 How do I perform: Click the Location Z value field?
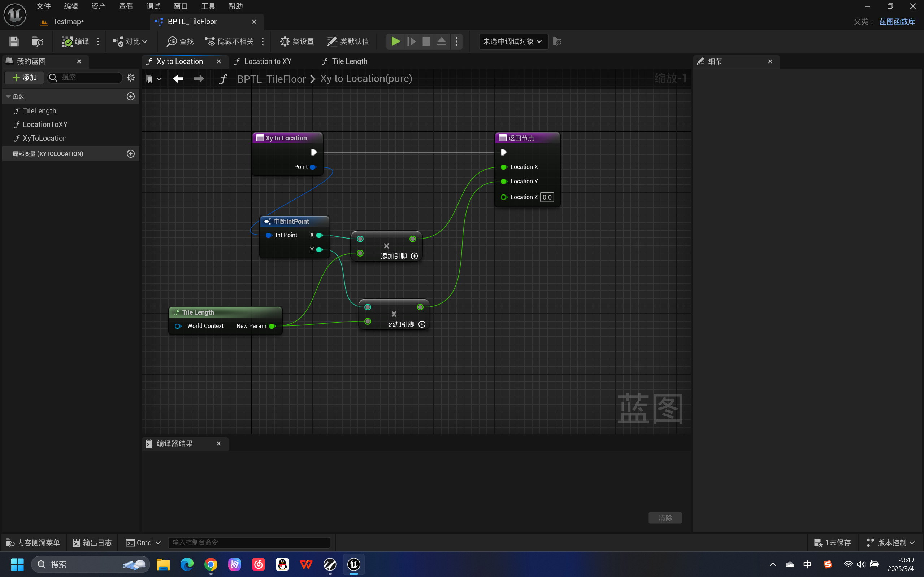[547, 197]
